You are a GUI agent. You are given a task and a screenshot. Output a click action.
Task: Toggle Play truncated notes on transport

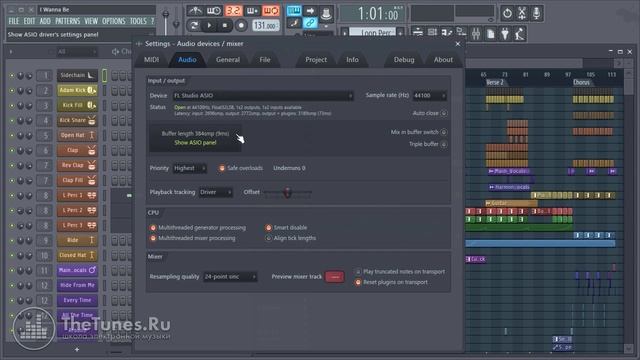tap(358, 272)
